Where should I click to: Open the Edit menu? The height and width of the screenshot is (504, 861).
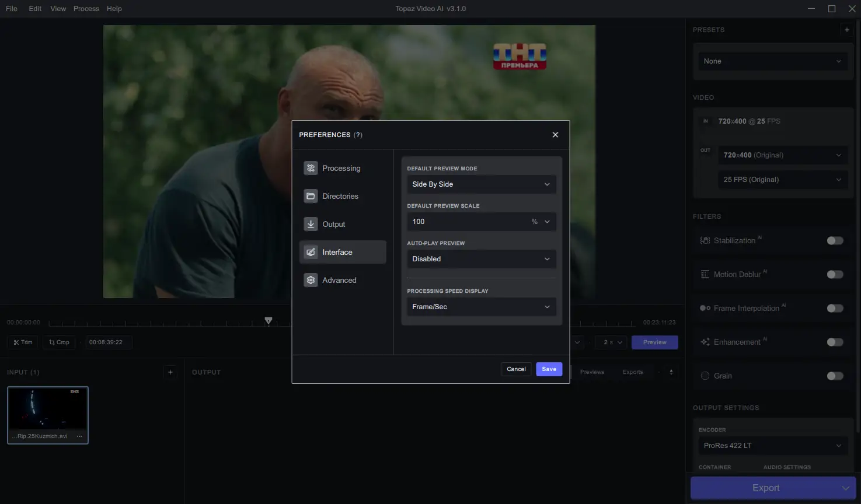(35, 9)
